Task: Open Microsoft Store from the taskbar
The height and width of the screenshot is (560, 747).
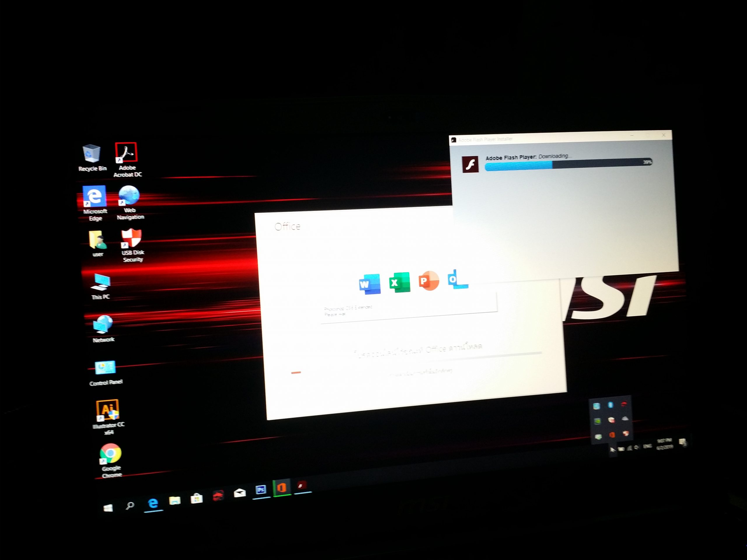Action: [x=197, y=498]
